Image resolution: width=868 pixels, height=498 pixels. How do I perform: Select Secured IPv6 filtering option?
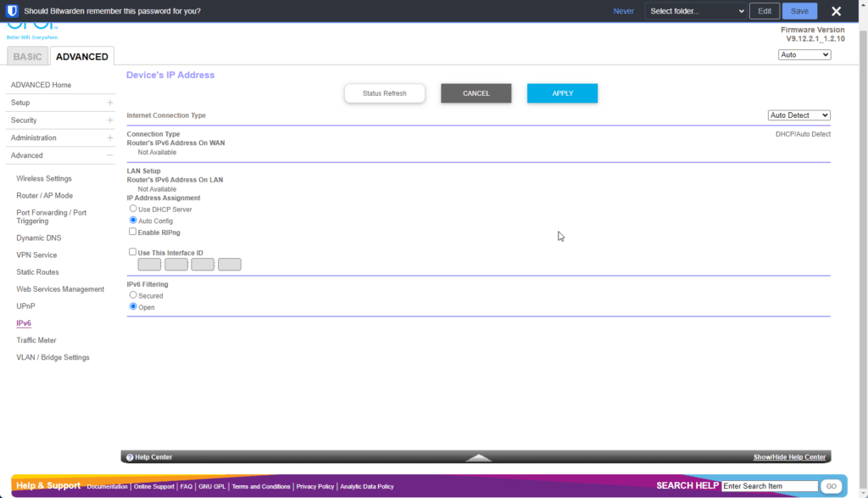[133, 295]
